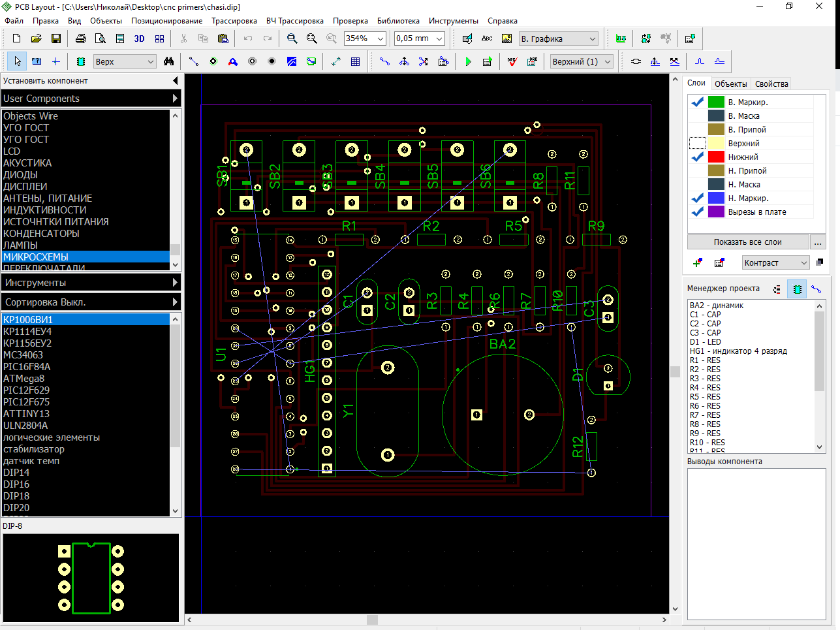This screenshot has height=630, width=840.
Task: Select ATMega8 in the component list
Action: point(24,379)
